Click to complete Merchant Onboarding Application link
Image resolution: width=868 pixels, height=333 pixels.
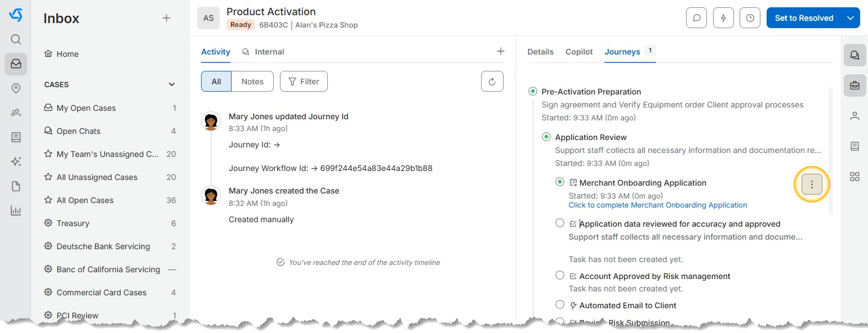(657, 205)
